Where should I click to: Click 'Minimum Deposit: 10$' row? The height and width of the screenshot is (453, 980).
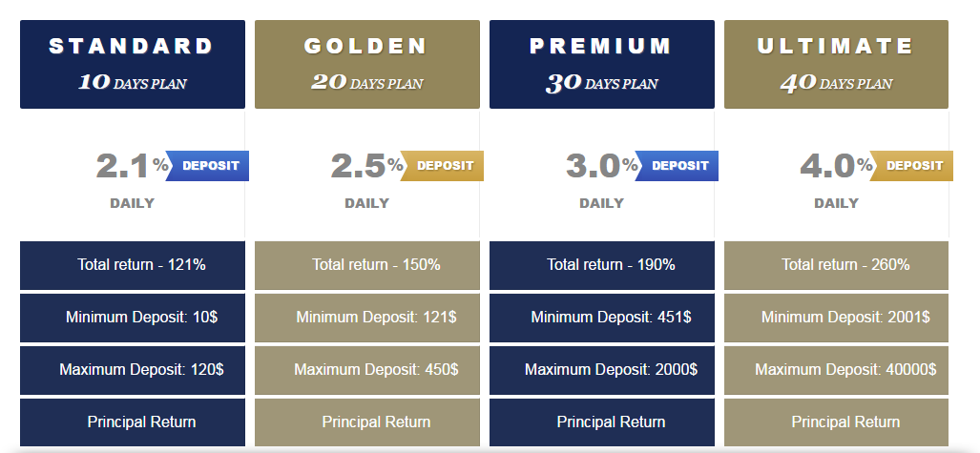pos(133,318)
